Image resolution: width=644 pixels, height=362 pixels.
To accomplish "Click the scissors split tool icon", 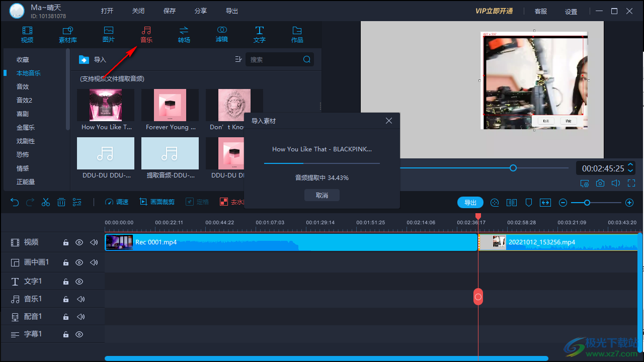I will tap(46, 202).
